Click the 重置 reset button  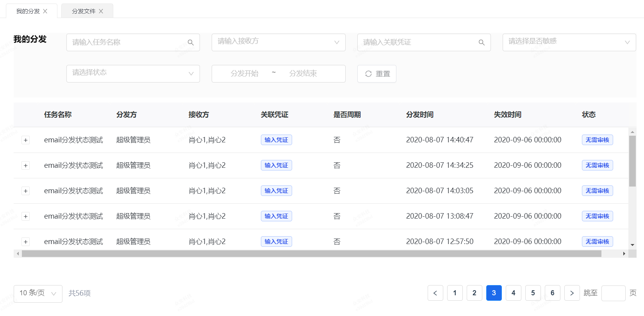(377, 74)
